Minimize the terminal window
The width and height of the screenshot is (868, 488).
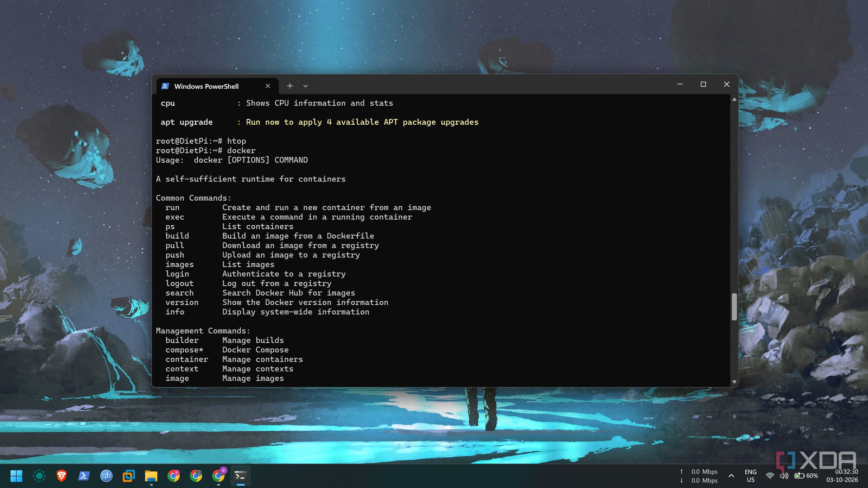(x=680, y=84)
